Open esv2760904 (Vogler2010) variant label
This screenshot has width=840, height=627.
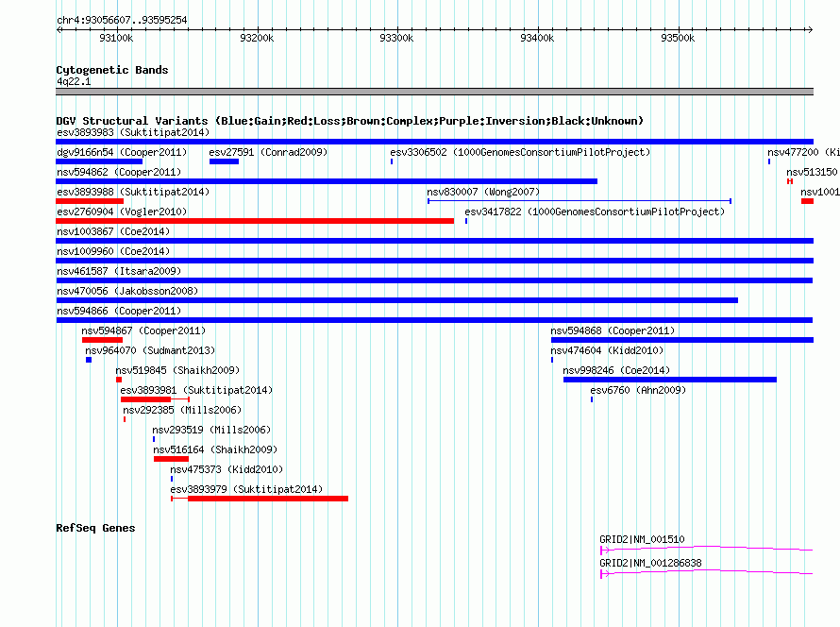122,212
